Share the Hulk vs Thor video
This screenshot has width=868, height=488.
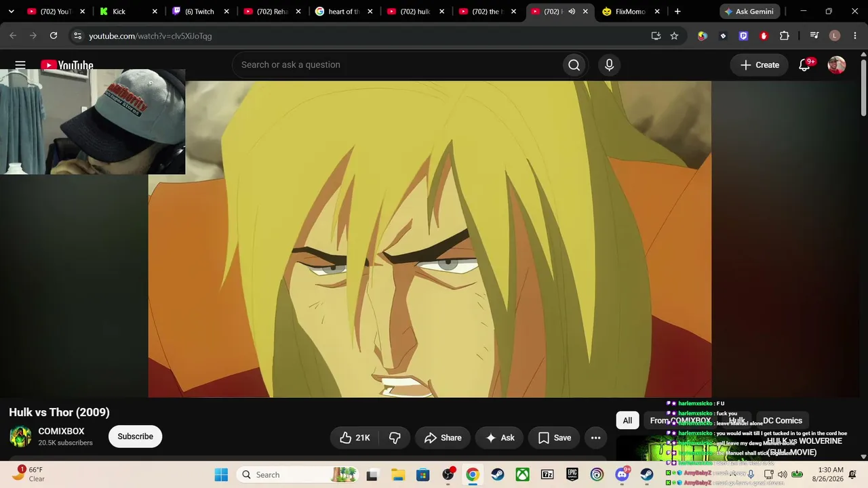(443, 438)
